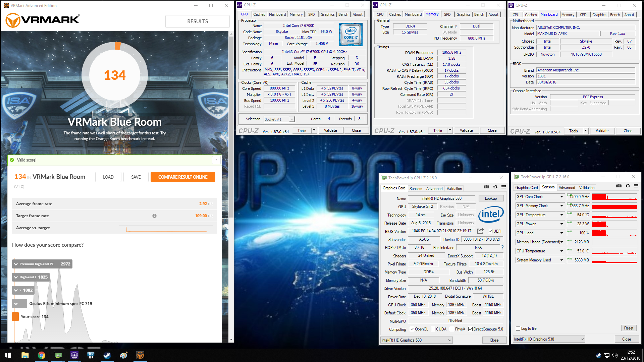The image size is (644, 362).
Task: Click the VRMark vertical scrollbar down arrow
Action: point(231,340)
